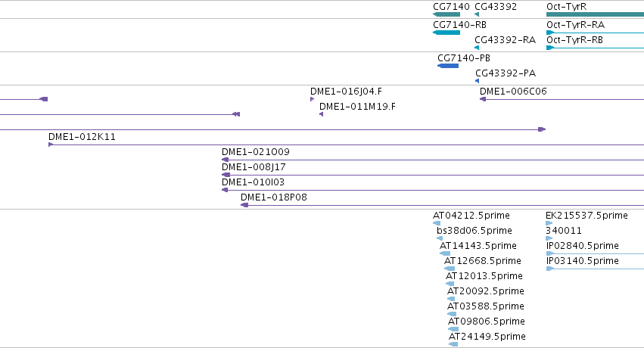
Task: Click the AT04212.5prime EST label
Action: (x=471, y=216)
